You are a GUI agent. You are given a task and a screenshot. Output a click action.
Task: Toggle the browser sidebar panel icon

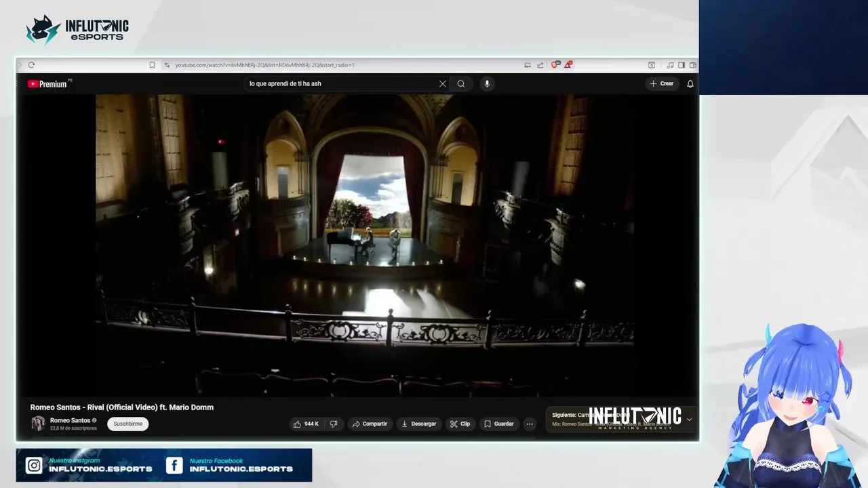tap(682, 65)
